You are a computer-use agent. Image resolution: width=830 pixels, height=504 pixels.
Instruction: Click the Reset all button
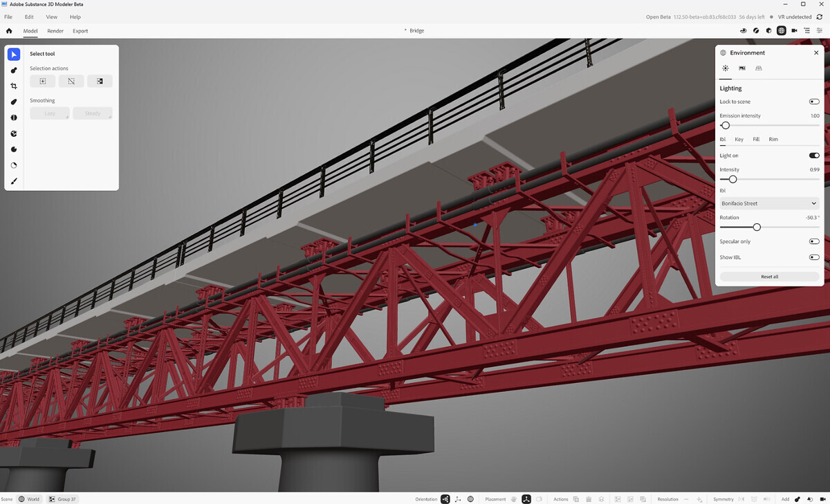point(770,277)
